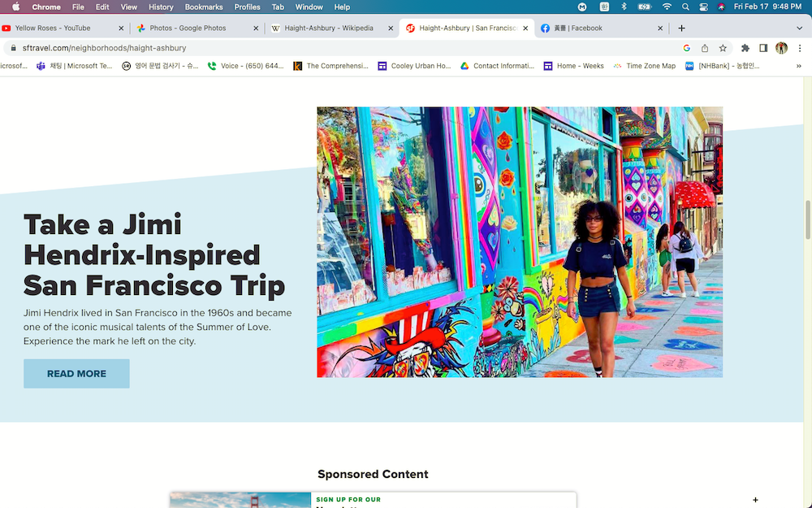Show more bookmarks with the double chevron
The image size is (812, 508).
point(799,66)
